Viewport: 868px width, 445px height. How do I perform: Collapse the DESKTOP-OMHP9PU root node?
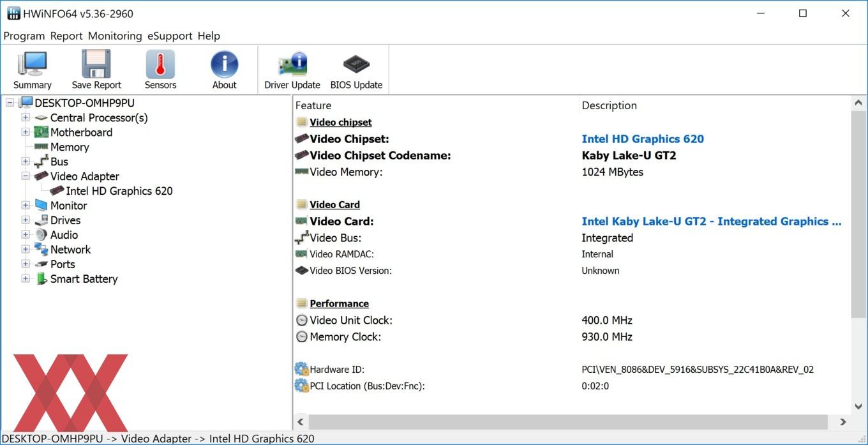click(10, 103)
